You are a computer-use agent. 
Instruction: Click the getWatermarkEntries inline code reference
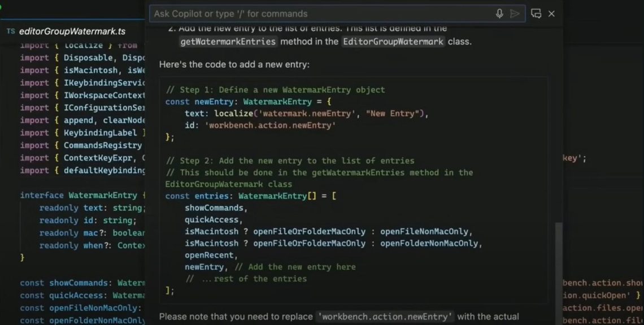coord(228,41)
